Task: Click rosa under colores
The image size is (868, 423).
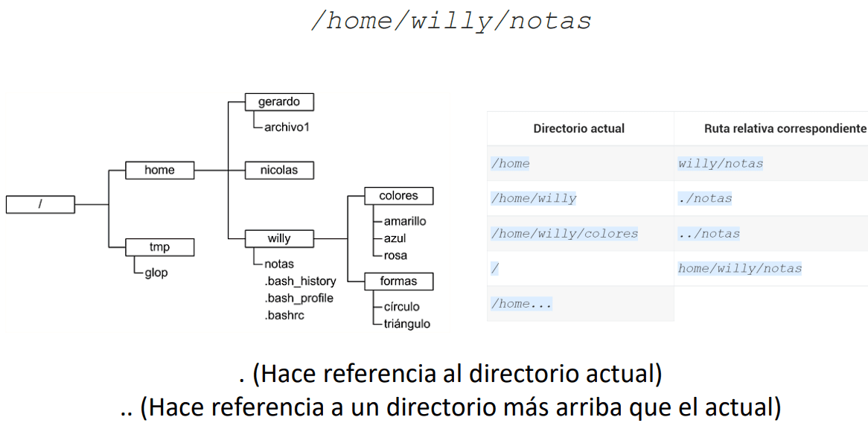Action: coord(395,255)
